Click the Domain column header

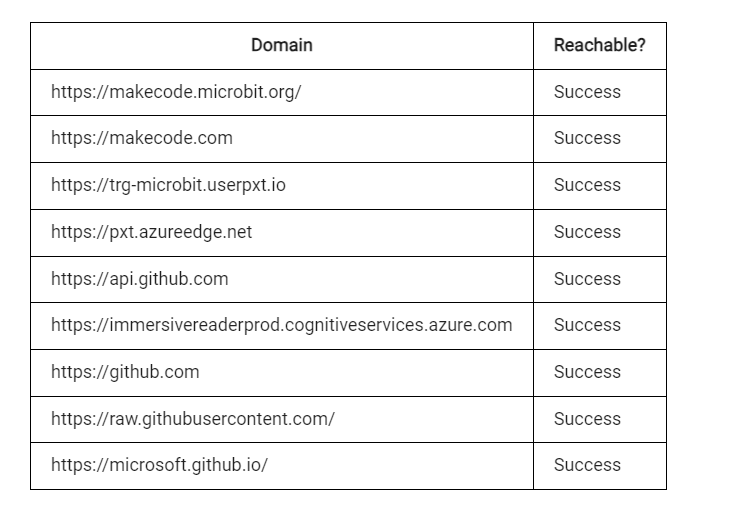point(282,45)
